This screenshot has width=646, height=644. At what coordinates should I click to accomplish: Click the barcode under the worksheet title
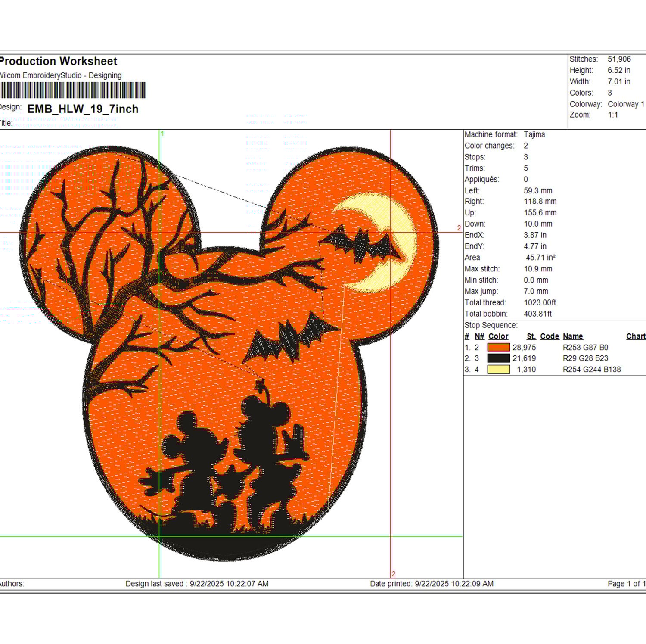pyautogui.click(x=73, y=90)
